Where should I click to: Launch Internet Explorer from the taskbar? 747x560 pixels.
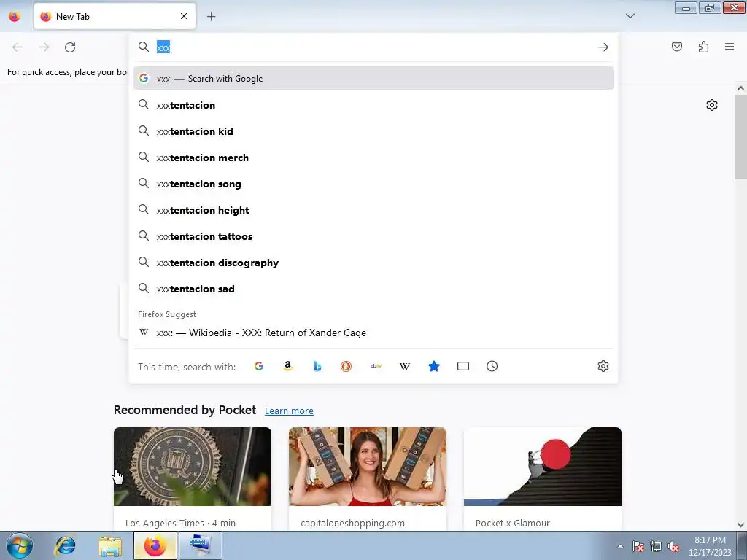[x=65, y=545]
